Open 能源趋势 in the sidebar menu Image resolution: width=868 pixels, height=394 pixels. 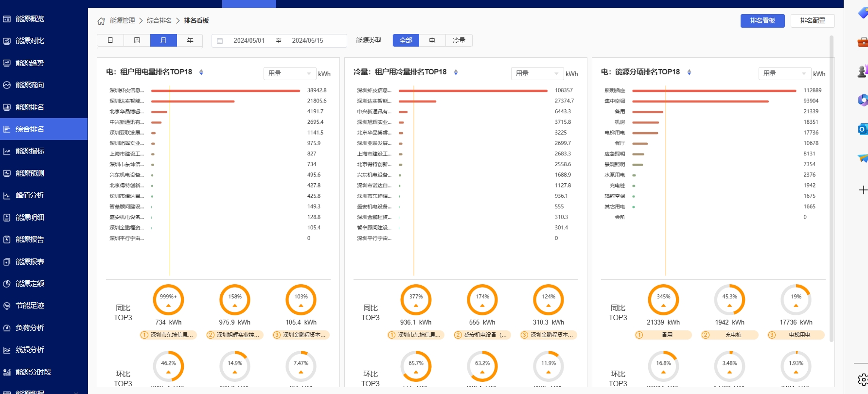[x=30, y=63]
